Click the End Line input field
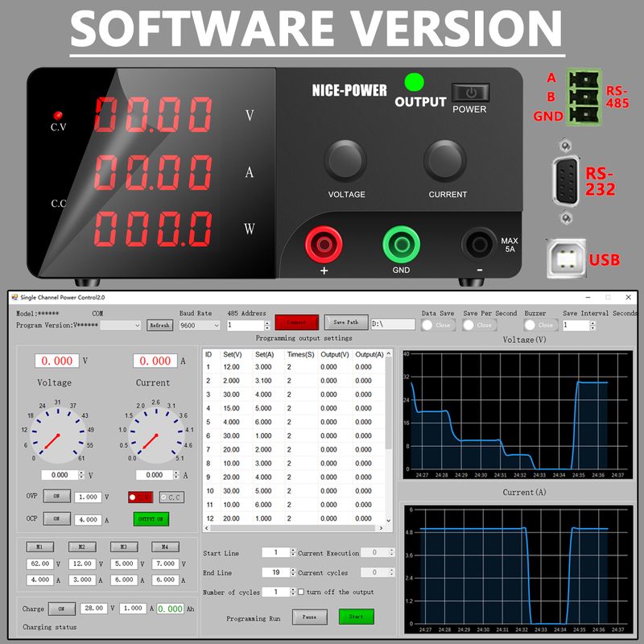 click(276, 572)
